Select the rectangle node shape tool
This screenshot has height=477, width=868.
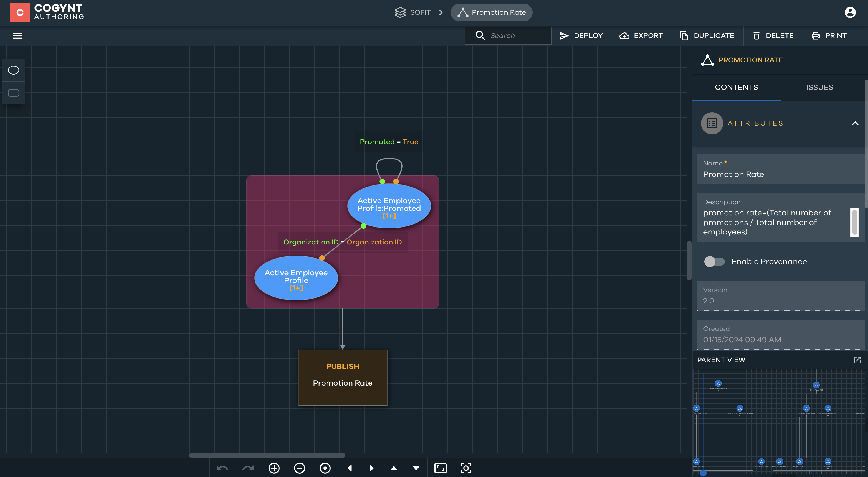tap(14, 93)
